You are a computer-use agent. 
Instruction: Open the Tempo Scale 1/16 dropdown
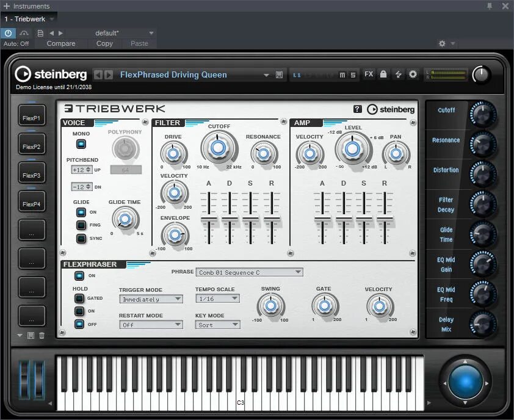pos(218,299)
